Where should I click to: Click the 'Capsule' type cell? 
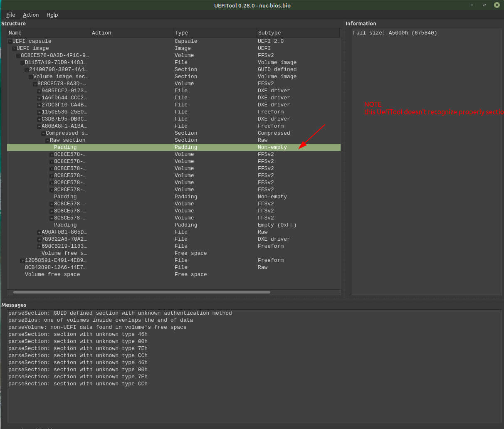pyautogui.click(x=186, y=41)
